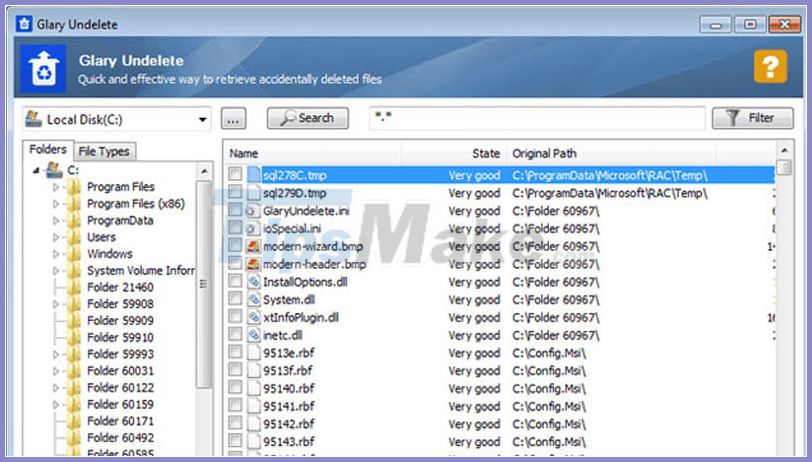Select the InstallOptions.dll checkbox

coord(235,281)
